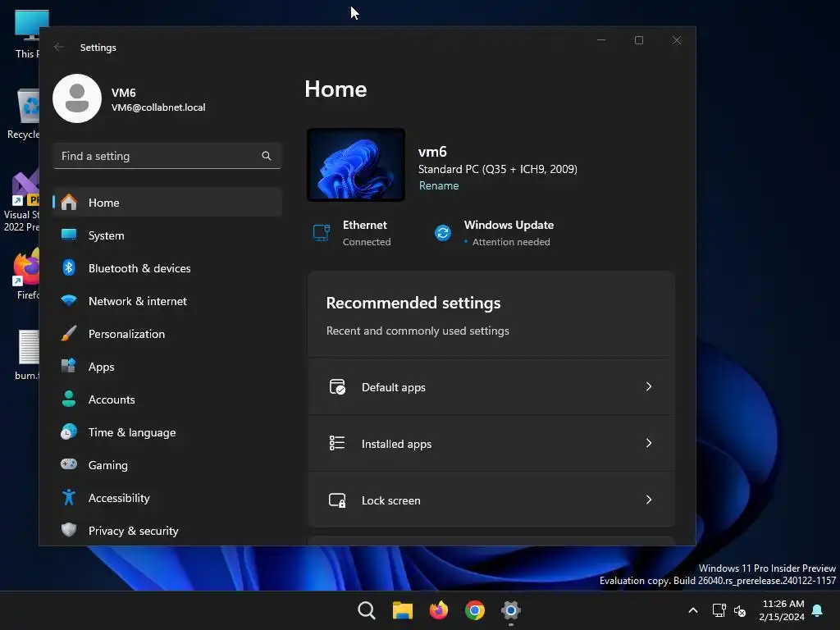
Task: Open File Explorer from taskbar
Action: (x=402, y=610)
